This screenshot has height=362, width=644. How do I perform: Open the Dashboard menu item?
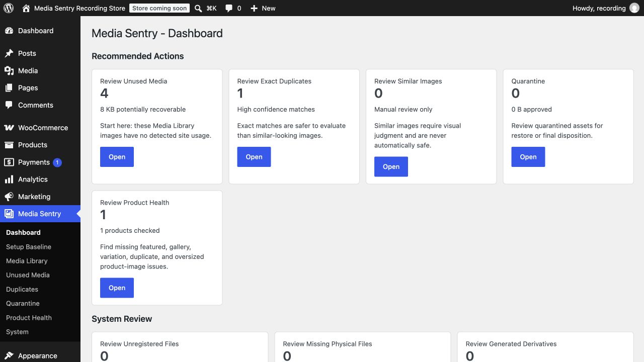pyautogui.click(x=40, y=31)
